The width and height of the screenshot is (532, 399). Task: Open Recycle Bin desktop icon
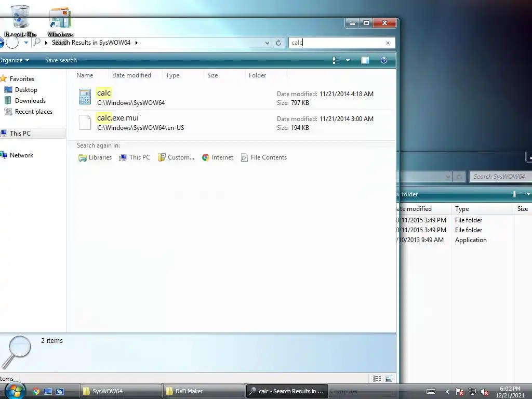(x=20, y=21)
